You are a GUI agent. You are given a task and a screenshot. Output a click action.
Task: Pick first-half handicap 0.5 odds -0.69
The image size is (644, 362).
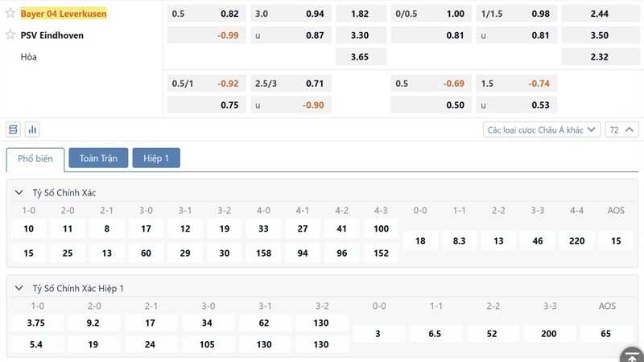431,84
